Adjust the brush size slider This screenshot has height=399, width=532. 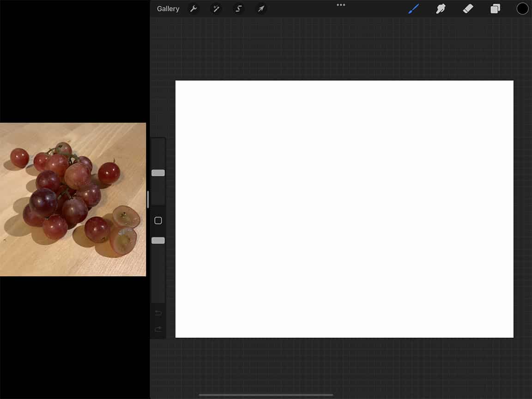tap(158, 172)
